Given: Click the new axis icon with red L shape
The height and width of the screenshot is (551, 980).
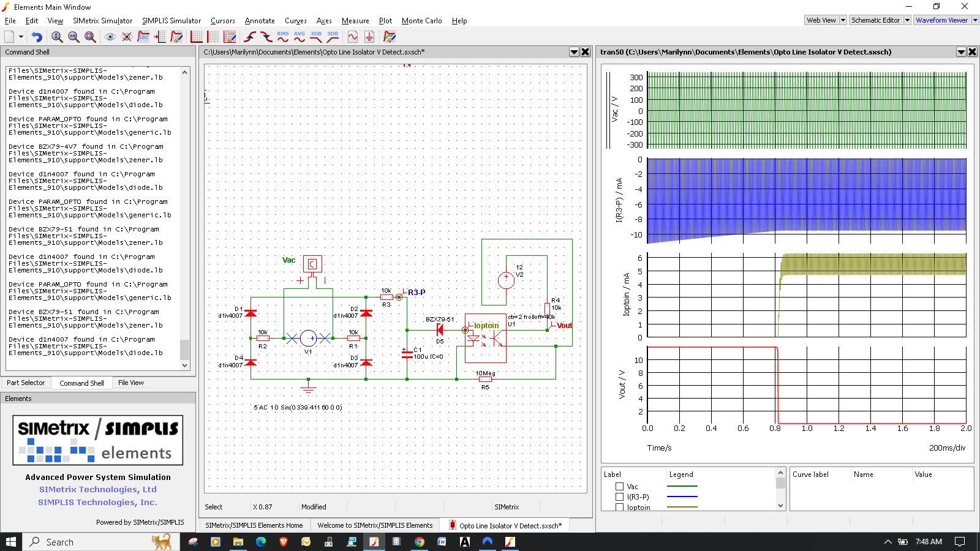Looking at the screenshot, I should [x=197, y=37].
